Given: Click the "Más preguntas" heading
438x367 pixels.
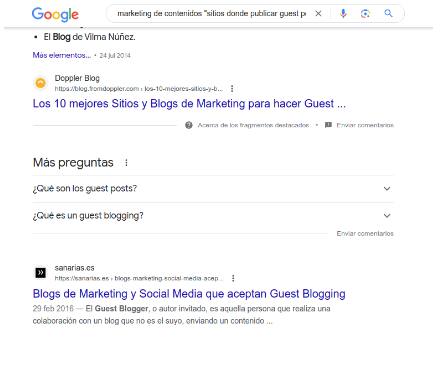Looking at the screenshot, I should click(73, 163).
